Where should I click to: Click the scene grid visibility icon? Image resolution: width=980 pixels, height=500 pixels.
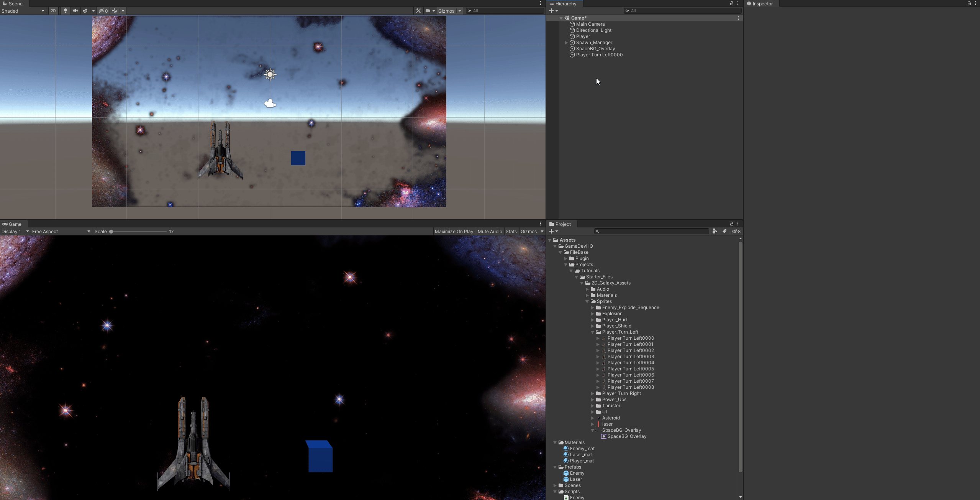115,11
